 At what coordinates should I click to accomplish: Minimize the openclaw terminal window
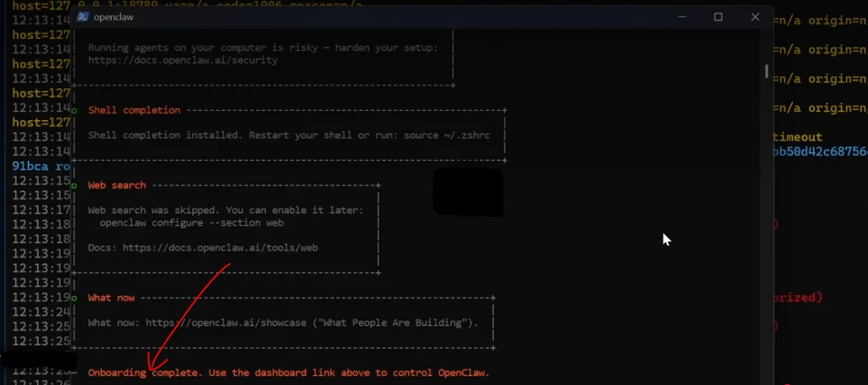682,17
